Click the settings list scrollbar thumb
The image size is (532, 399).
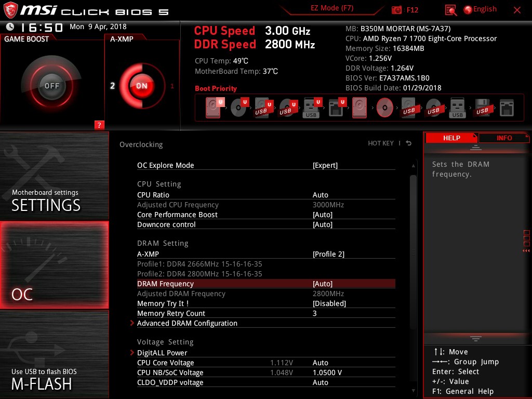click(413, 252)
